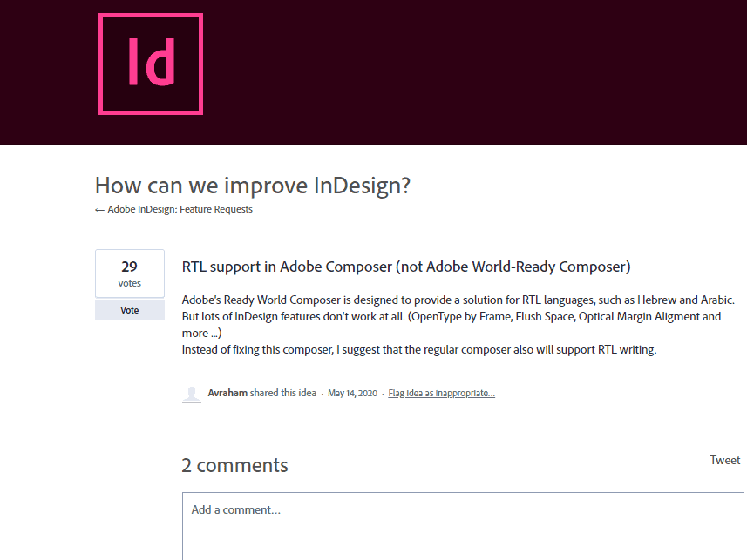The width and height of the screenshot is (747, 560).
Task: Click the back arrow before Feature Requests
Action: click(99, 210)
